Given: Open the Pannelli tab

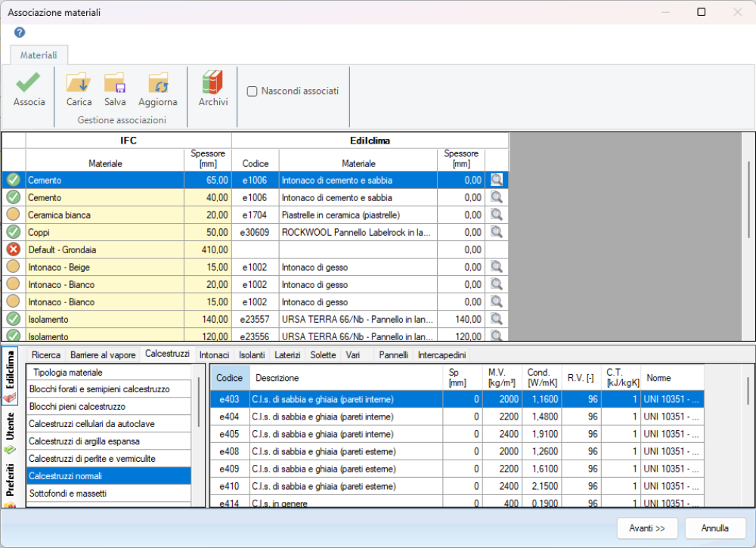Looking at the screenshot, I should (x=393, y=355).
